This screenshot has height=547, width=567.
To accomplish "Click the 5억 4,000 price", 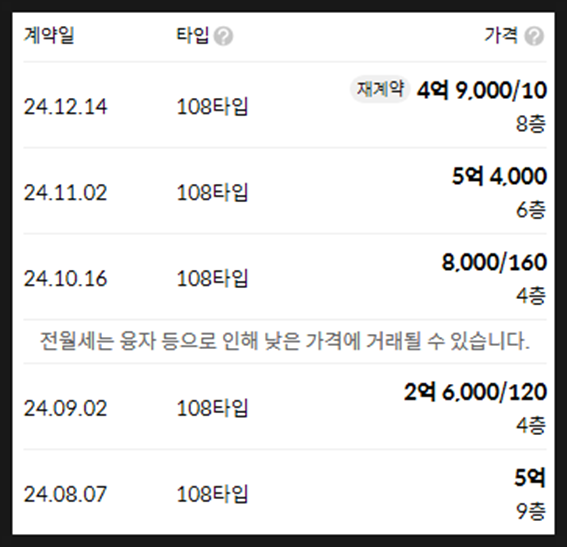I will tap(499, 176).
